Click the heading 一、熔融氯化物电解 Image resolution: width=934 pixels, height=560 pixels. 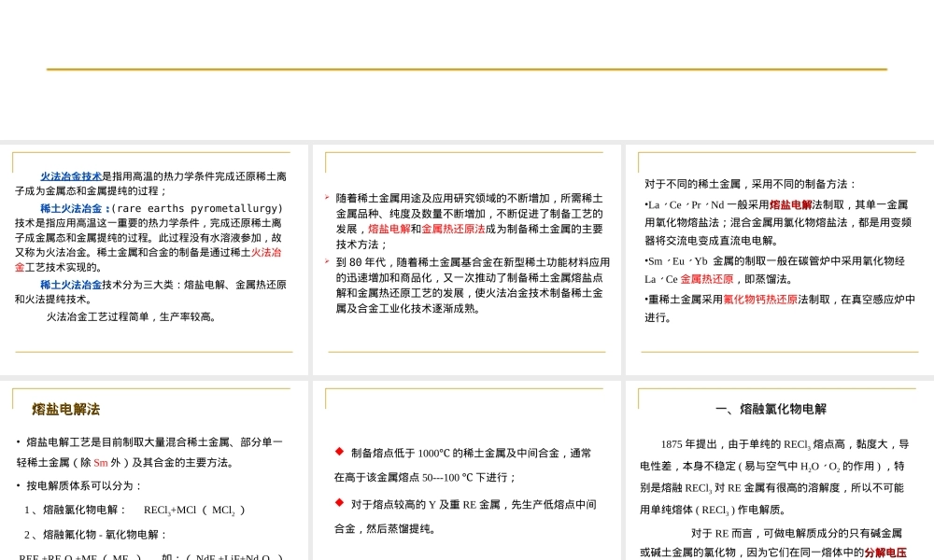(771, 409)
